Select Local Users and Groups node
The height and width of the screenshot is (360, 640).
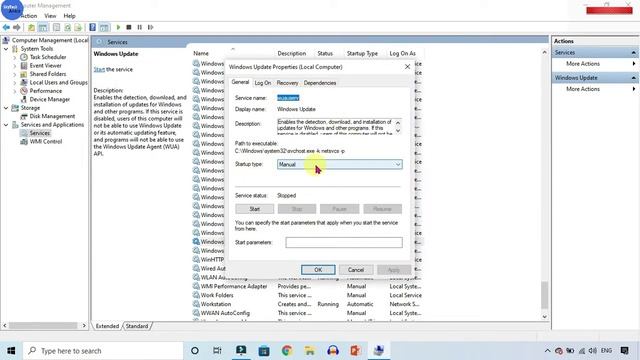pyautogui.click(x=58, y=82)
